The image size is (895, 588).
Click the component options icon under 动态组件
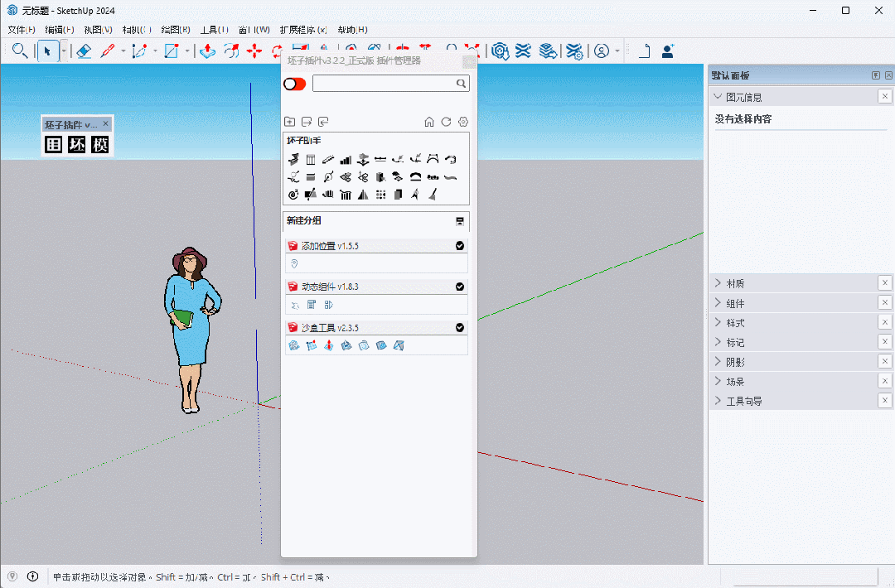coord(311,305)
